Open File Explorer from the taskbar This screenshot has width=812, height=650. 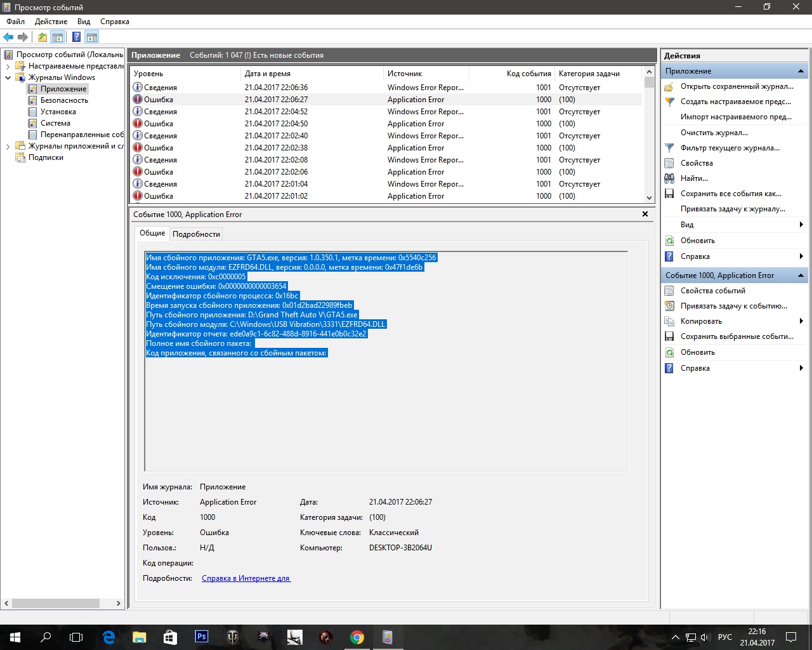coord(139,637)
